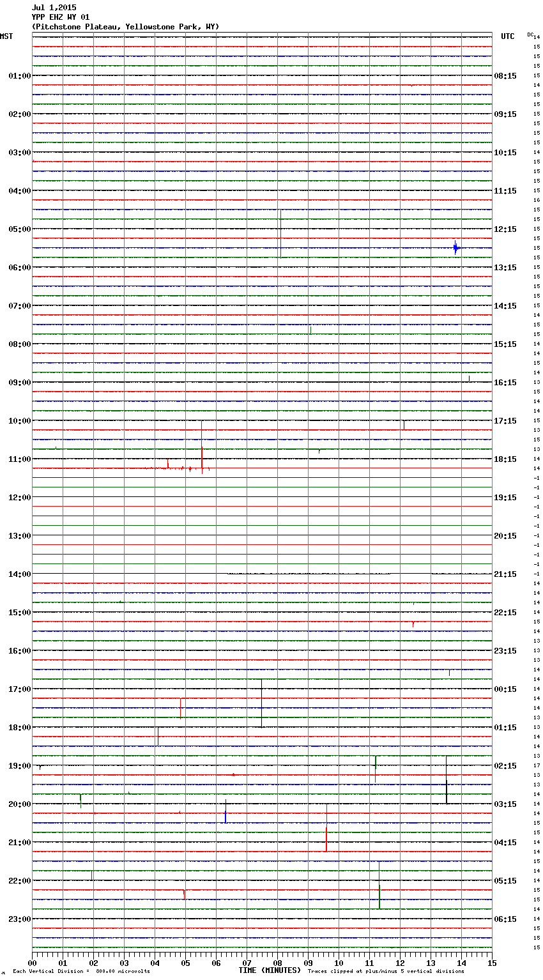The image size is (543, 980).
Task: Click the '08' minute tick on bottom axis
Action: pos(277,963)
